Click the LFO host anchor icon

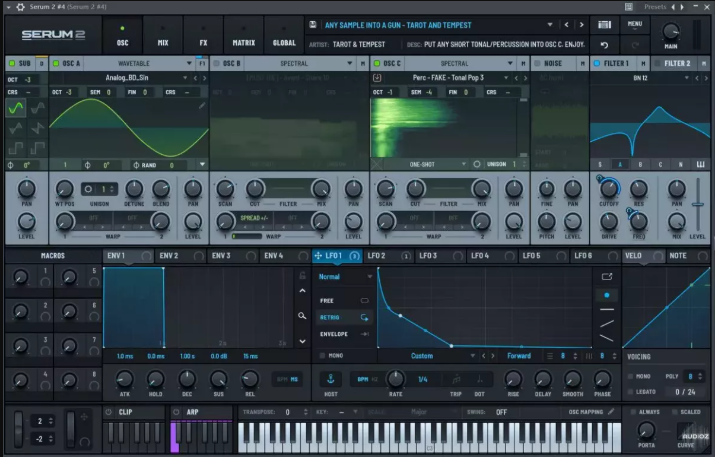pos(331,379)
